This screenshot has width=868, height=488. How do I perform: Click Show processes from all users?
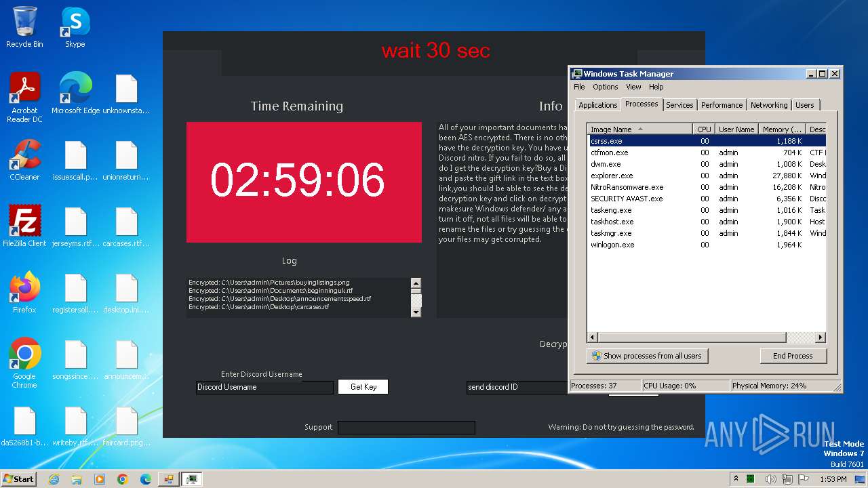pos(647,356)
